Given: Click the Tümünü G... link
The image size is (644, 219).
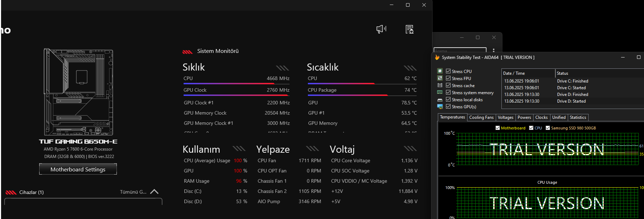Looking at the screenshot, I should [133, 192].
